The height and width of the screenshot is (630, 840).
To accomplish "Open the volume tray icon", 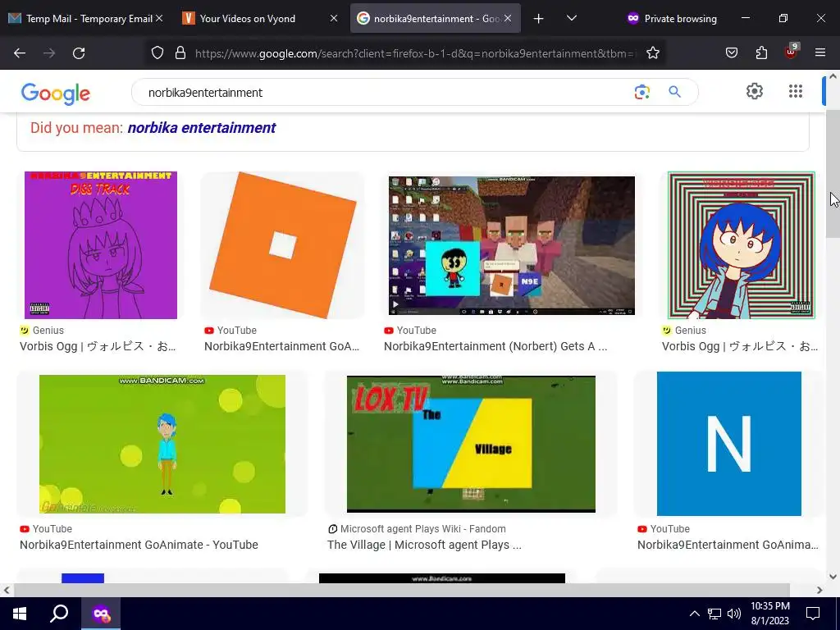I will click(734, 614).
